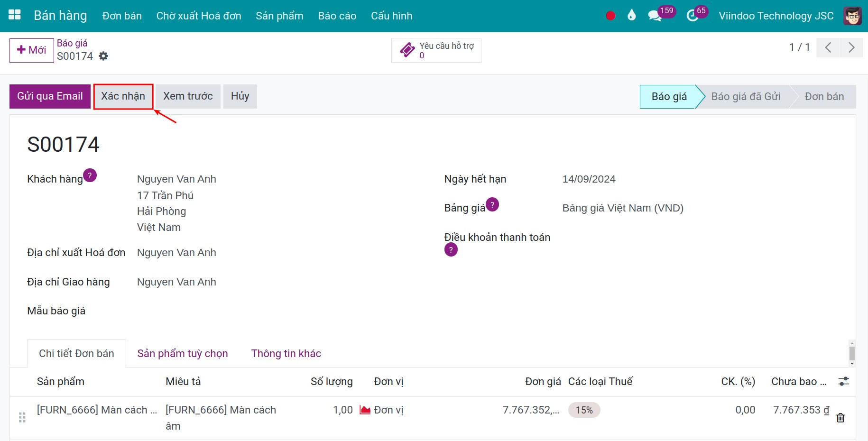Click the user avatar in top right
The width and height of the screenshot is (868, 441).
point(852,16)
